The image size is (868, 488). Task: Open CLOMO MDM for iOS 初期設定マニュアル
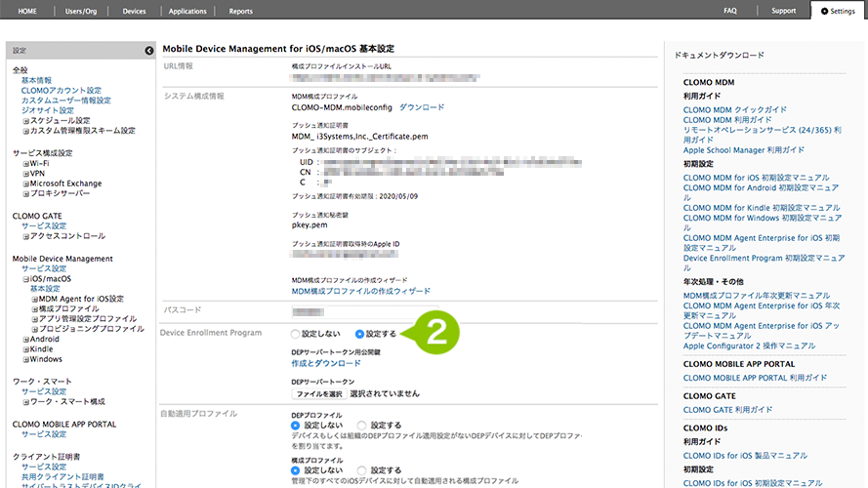click(756, 178)
